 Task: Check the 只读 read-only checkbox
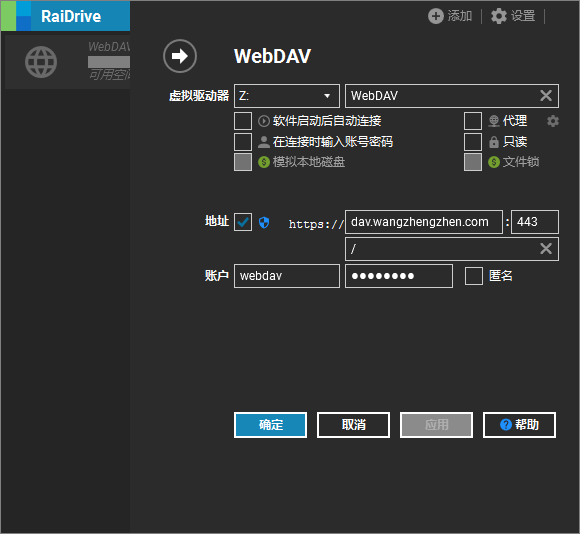[473, 142]
